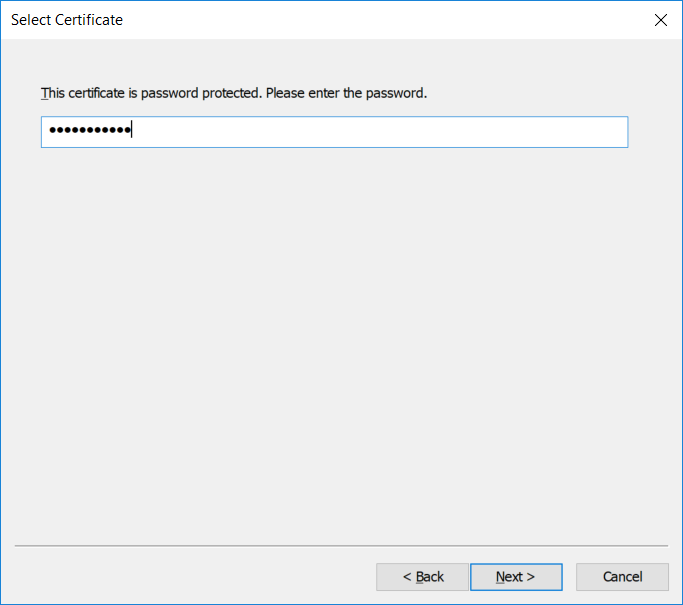Viewport: 683px width, 605px height.
Task: Click the masked password dots
Action: pos(90,132)
